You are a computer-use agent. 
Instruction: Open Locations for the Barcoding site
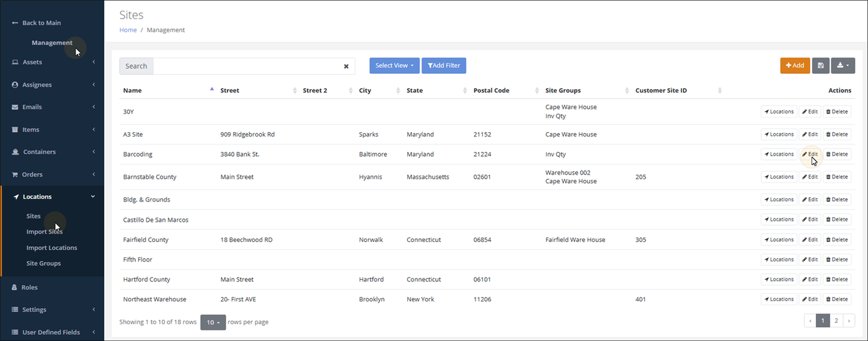pos(779,154)
